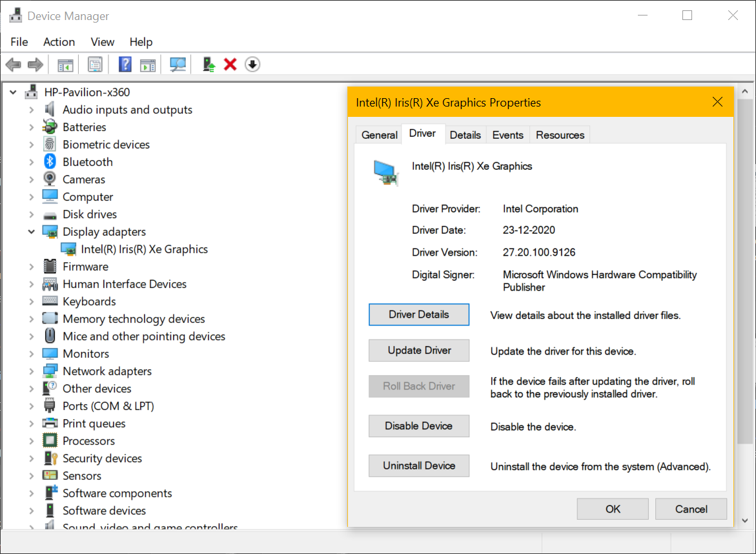Collapse the HP-Pavilion-x360 root node

click(13, 92)
